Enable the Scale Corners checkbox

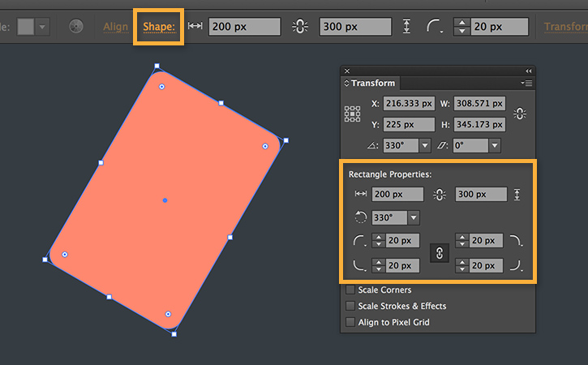pyautogui.click(x=350, y=290)
